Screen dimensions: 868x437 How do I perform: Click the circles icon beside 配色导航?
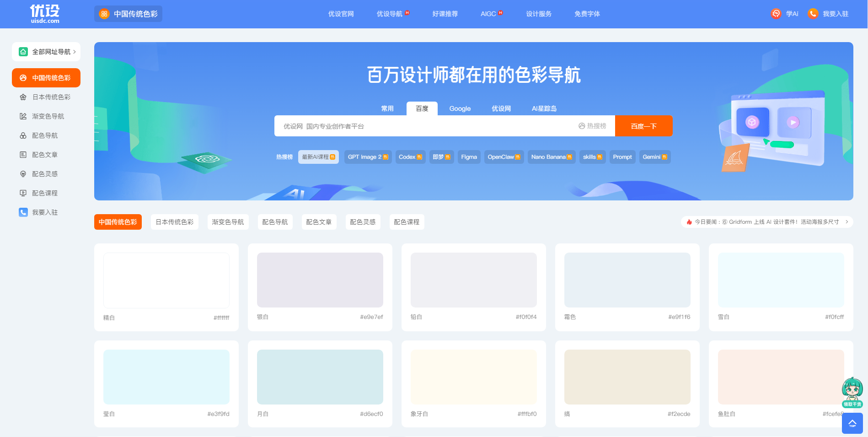point(23,135)
